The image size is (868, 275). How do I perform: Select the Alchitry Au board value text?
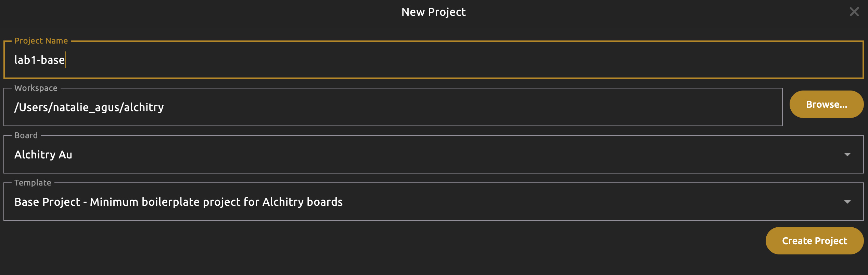click(43, 155)
